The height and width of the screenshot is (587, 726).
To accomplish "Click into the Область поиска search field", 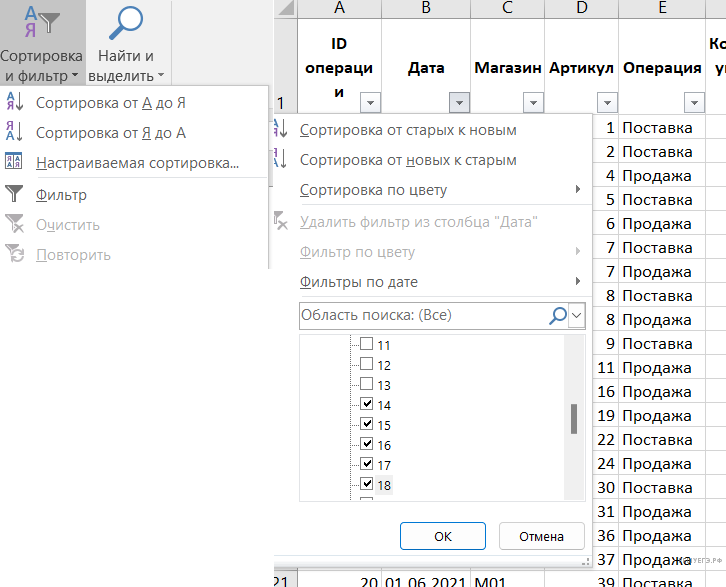I will point(420,315).
